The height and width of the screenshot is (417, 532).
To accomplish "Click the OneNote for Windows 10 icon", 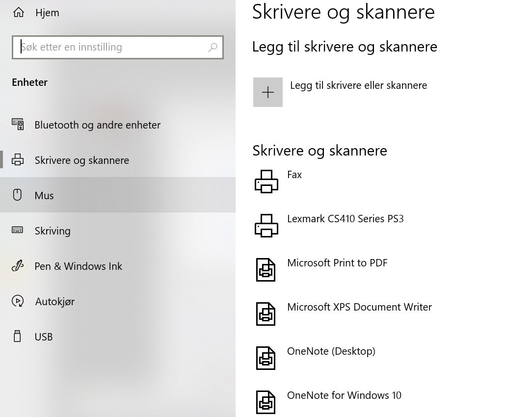I will [x=266, y=402].
